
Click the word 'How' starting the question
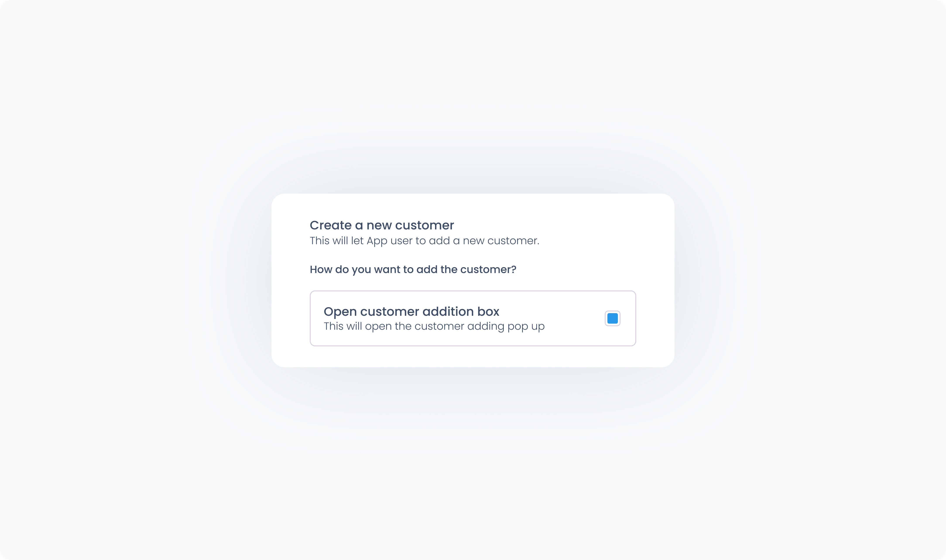pos(321,270)
